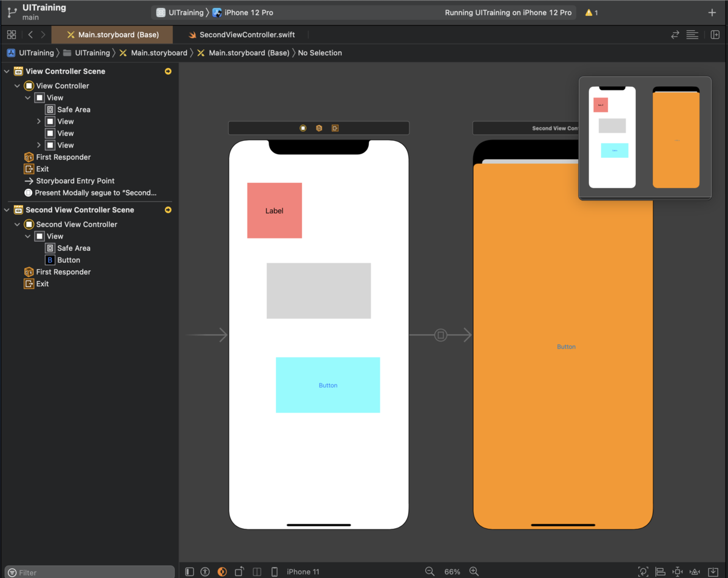Select Present Modally segue row
728x578 pixels.
[x=90, y=192]
